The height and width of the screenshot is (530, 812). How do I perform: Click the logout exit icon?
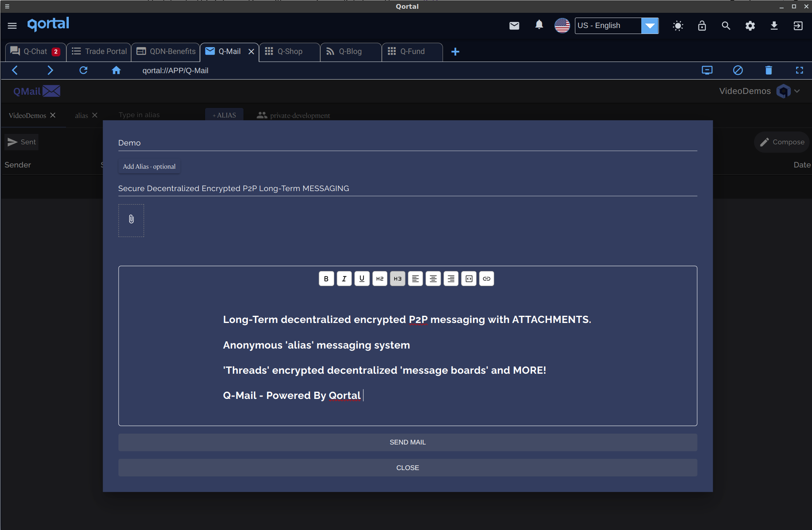(798, 26)
